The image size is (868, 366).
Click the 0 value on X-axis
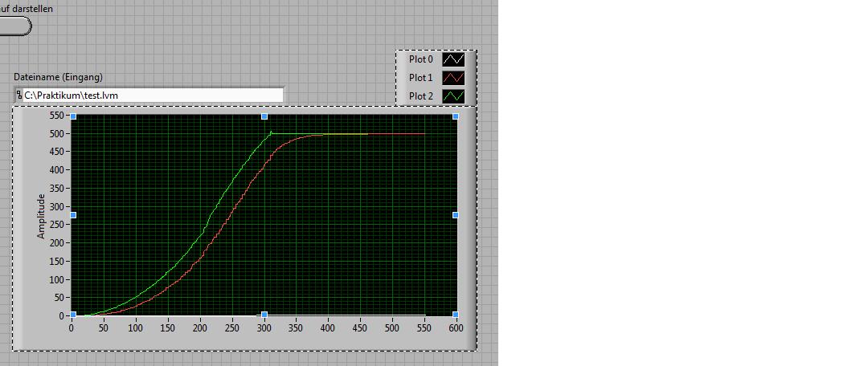[72, 327]
